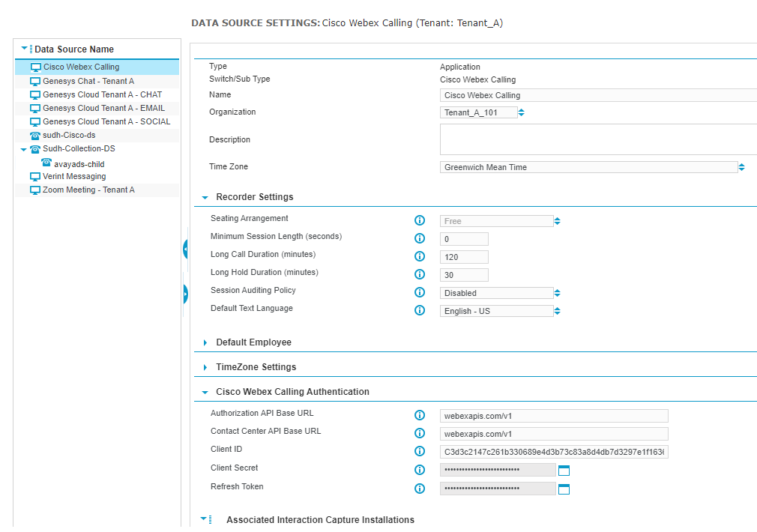Screen dimensions: 757x532
Task: Collapse the left panel using the arrow tab
Action: (185, 249)
